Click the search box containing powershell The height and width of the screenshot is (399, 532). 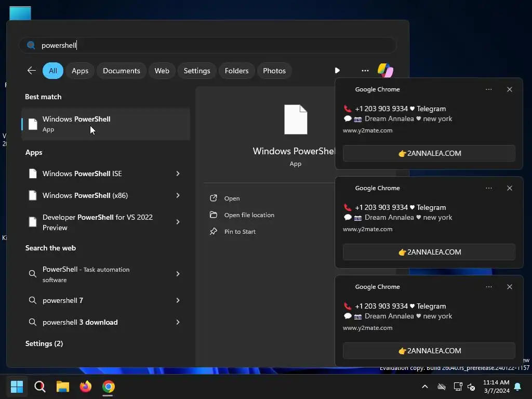coord(208,45)
